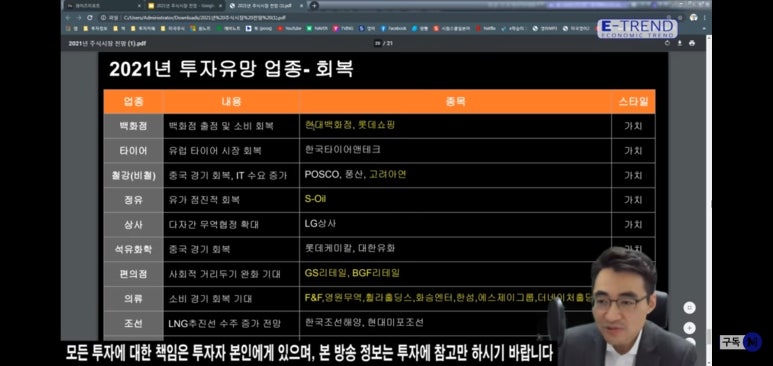773x366 pixels.
Task: Click the GS리테일, BGF리테일 cell
Action: click(455, 273)
